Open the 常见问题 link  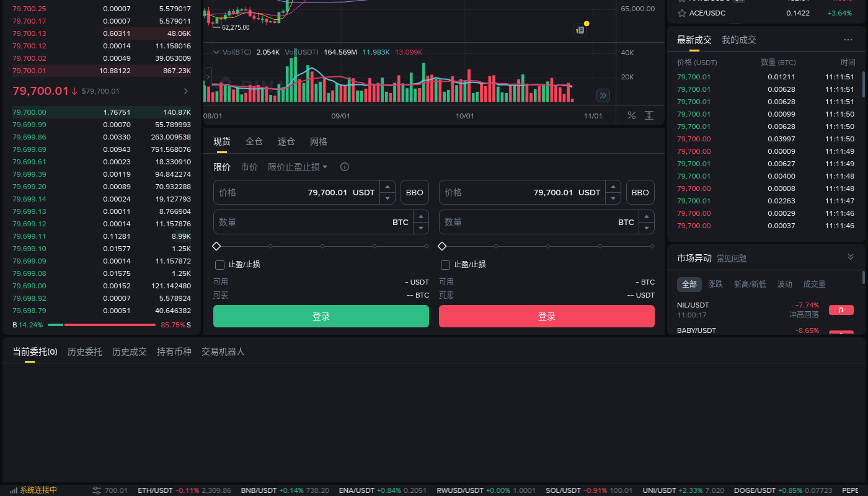(732, 259)
